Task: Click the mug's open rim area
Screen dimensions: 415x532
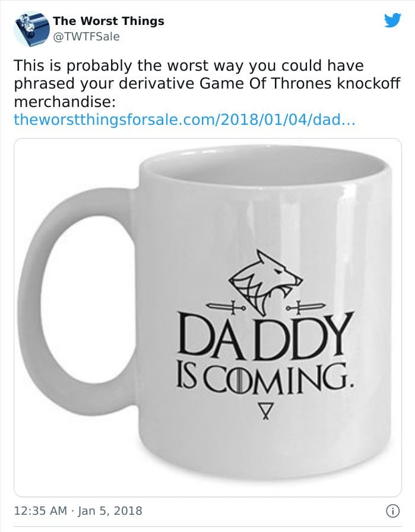Action: [x=265, y=168]
